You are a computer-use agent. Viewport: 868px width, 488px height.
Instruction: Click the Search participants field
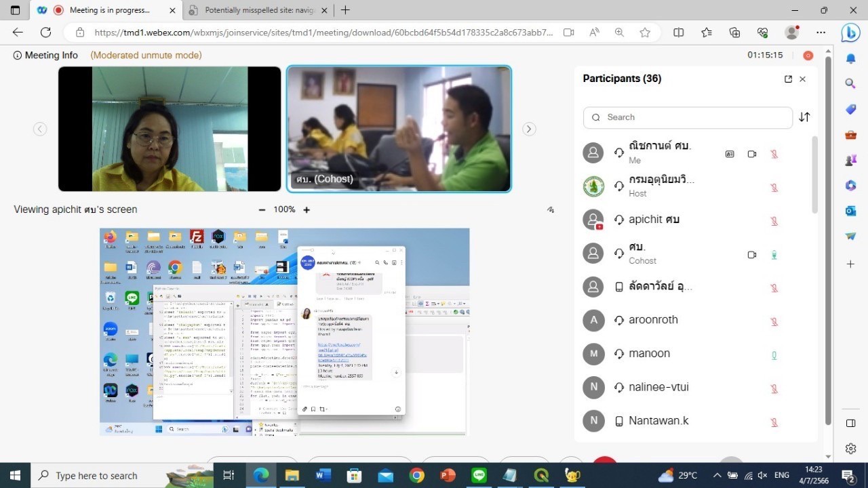[x=688, y=117]
